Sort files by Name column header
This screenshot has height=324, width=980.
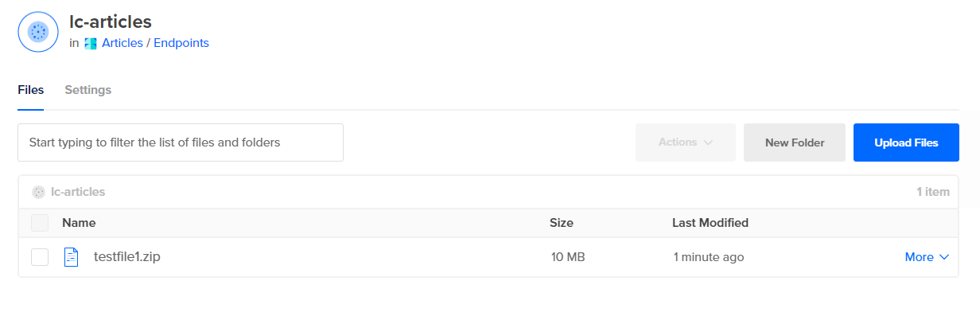click(79, 223)
